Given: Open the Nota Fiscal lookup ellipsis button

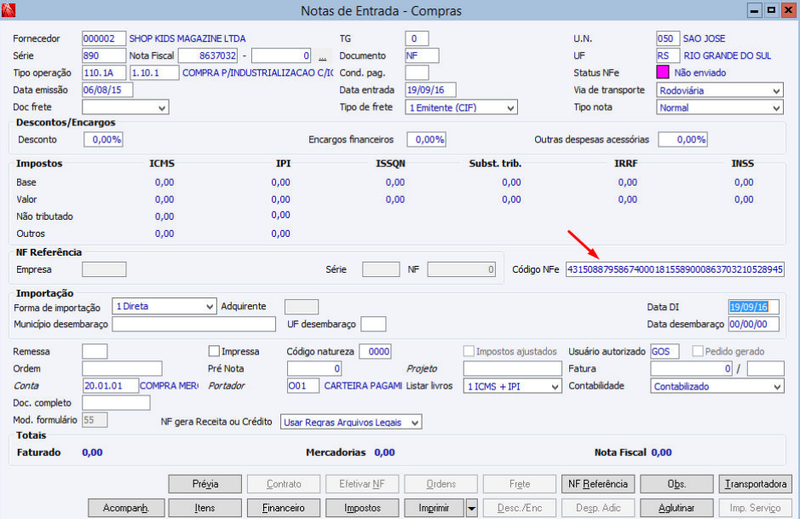Looking at the screenshot, I should click(x=322, y=56).
